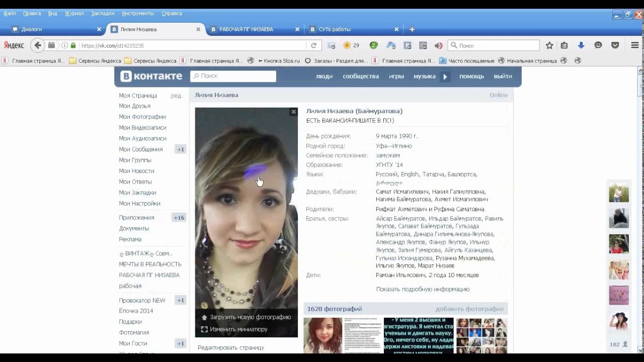Image resolution: width=644 pixels, height=362 pixels.
Task: Click the browser back arrow button
Action: (x=38, y=45)
